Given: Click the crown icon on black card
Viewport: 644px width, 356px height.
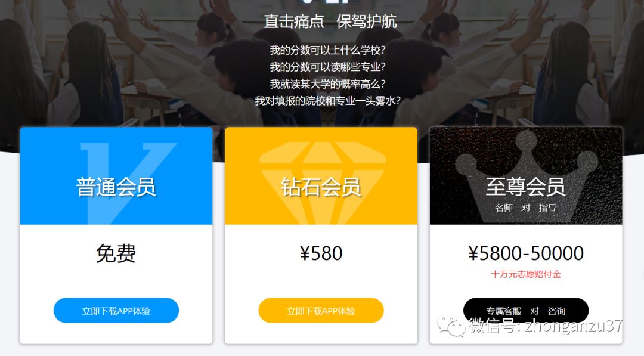Looking at the screenshot, I should pyautogui.click(x=526, y=177).
